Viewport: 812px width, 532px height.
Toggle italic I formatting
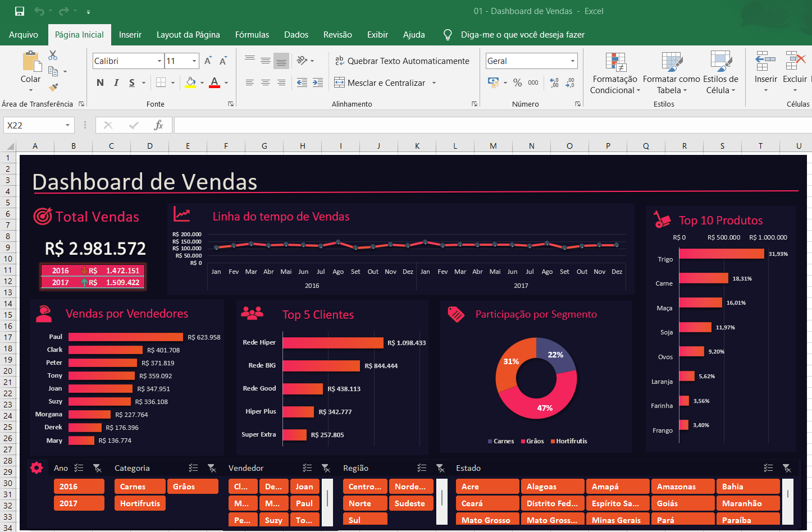click(x=116, y=82)
